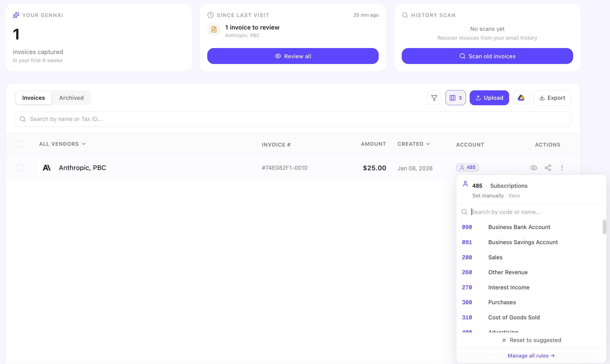Viewport: 610px width, 364px height.
Task: Click the $25.00 amount
Action: (x=375, y=168)
